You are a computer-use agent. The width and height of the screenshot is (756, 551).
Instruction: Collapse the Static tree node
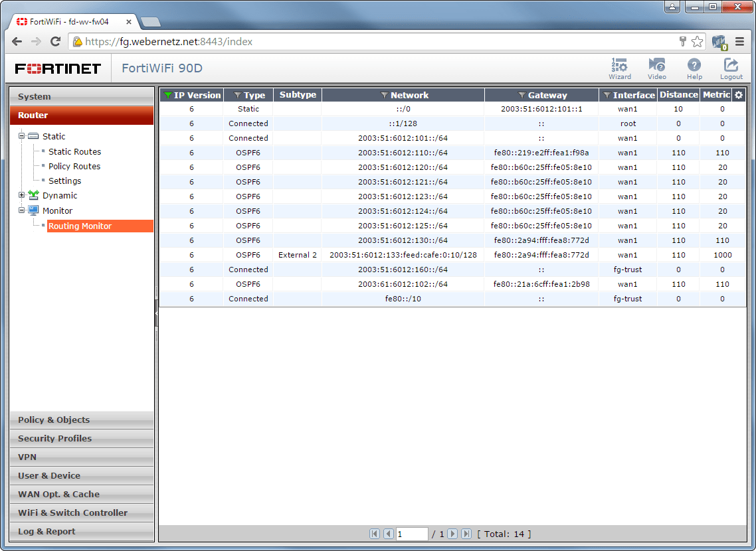pyautogui.click(x=21, y=136)
